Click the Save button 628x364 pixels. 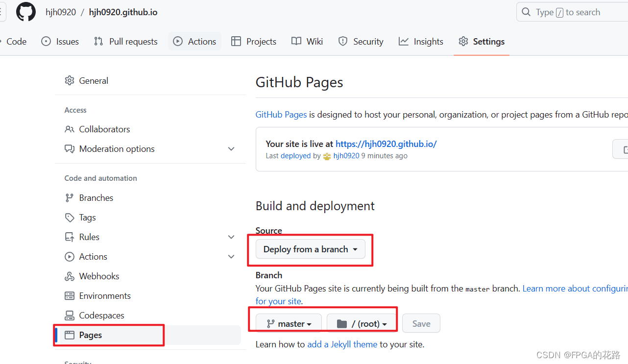pyautogui.click(x=421, y=323)
